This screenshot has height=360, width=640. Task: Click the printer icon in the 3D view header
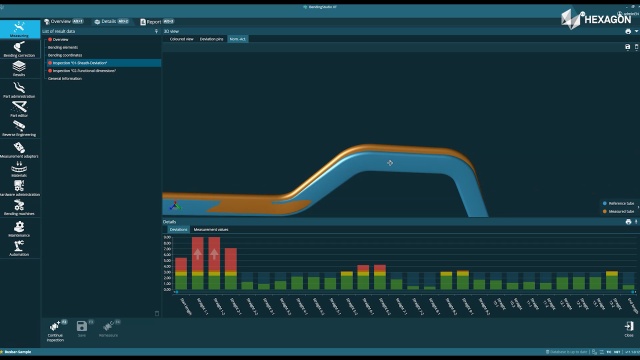coord(628,31)
